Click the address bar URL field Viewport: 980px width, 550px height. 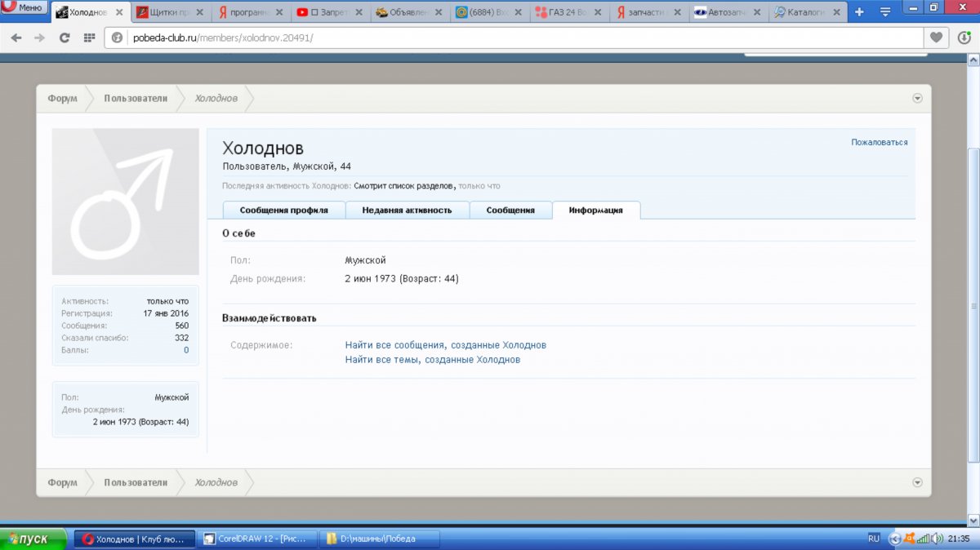(x=523, y=38)
